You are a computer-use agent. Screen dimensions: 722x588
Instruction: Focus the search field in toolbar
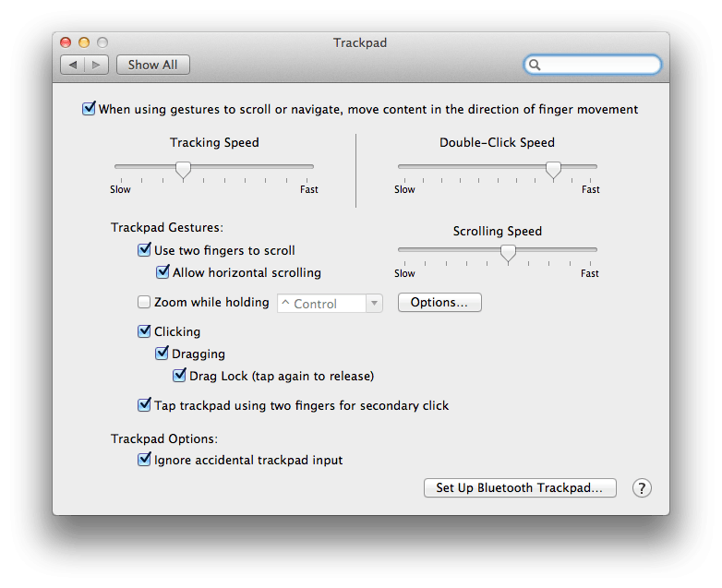pos(593,65)
